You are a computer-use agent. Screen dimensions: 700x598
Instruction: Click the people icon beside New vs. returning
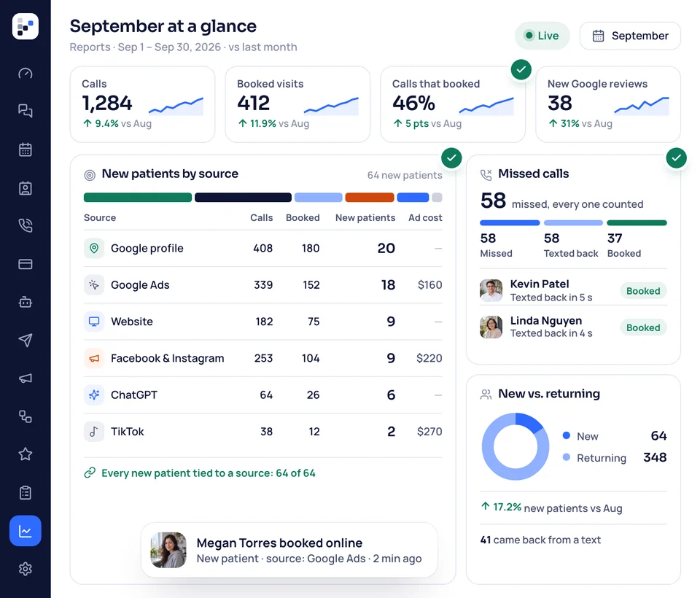(486, 395)
